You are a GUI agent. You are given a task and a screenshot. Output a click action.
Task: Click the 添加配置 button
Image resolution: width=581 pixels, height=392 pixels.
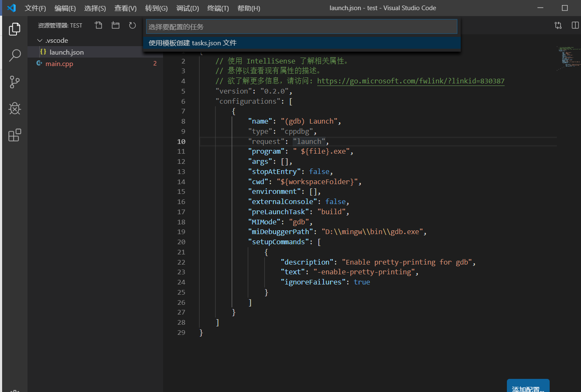528,386
